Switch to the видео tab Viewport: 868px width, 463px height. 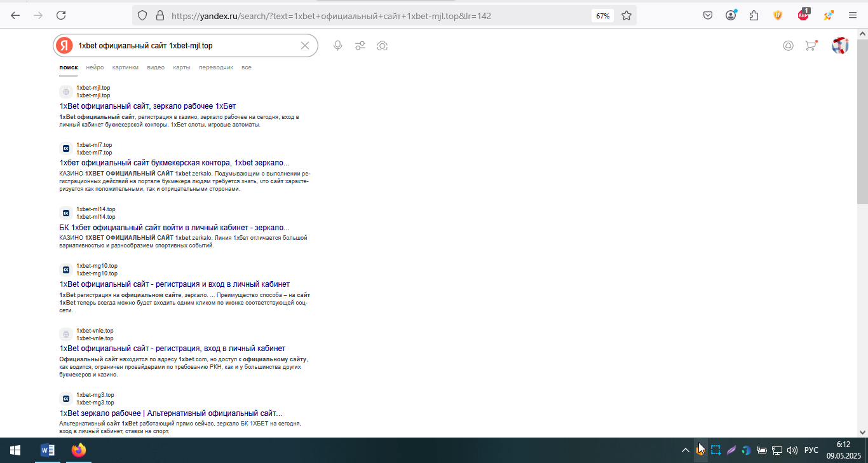coord(156,67)
